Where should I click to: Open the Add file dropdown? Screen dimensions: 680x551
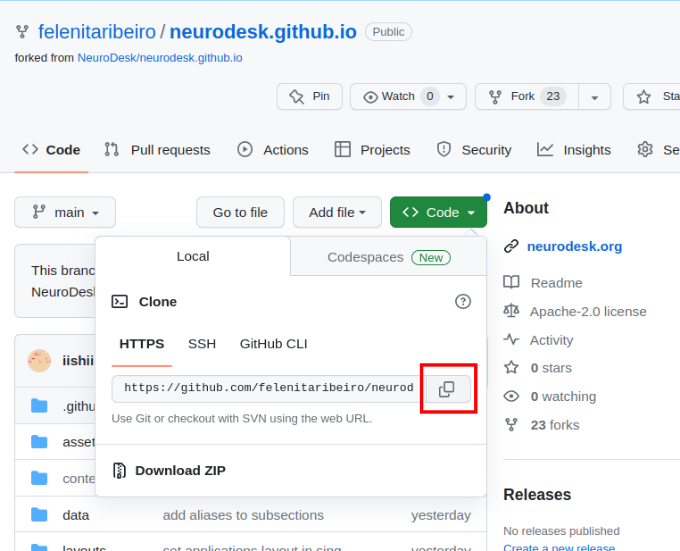click(x=337, y=212)
